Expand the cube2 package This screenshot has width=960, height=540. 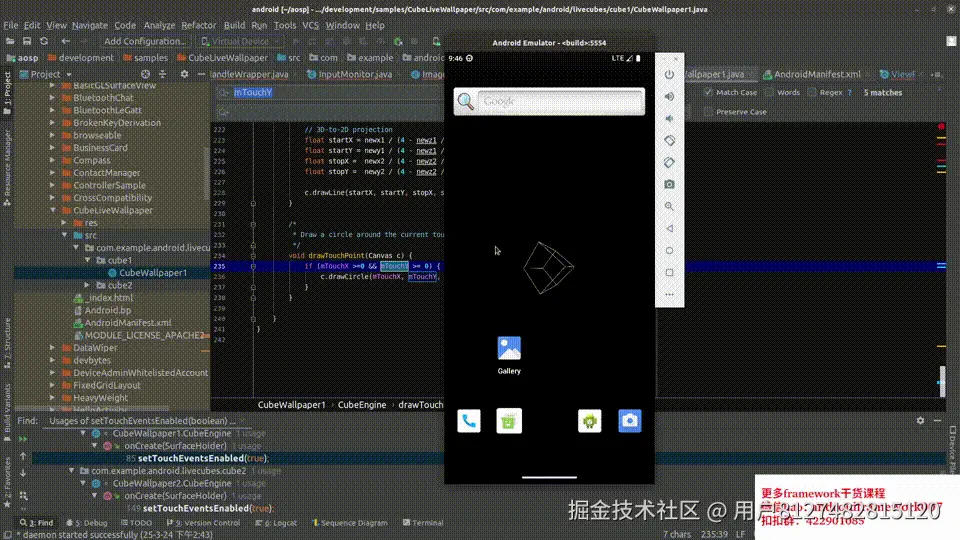click(88, 285)
